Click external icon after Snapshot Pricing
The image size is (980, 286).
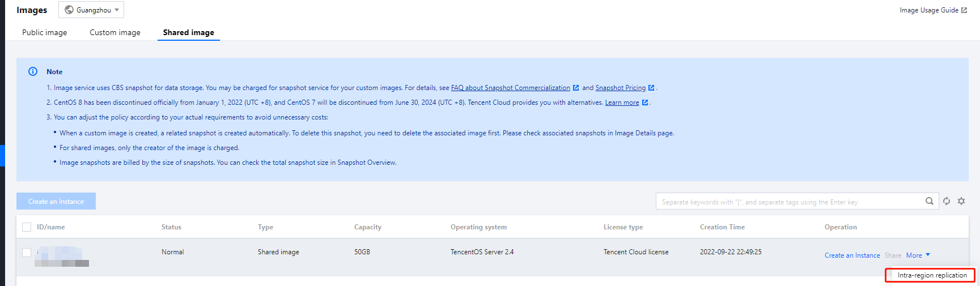click(x=651, y=88)
